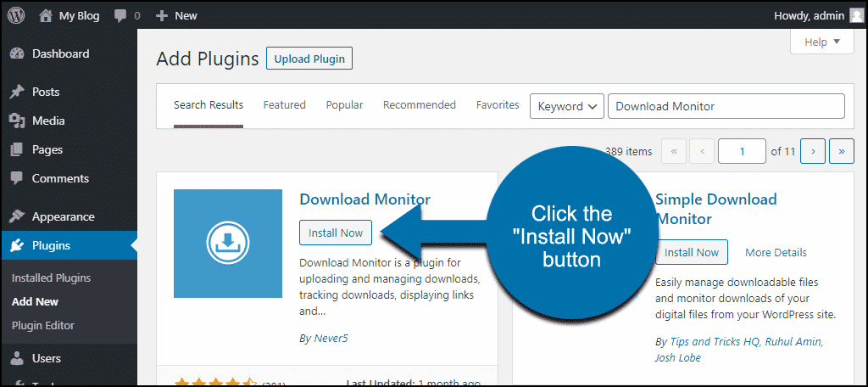
Task: Open the Howdy, admin user menu
Action: [818, 15]
